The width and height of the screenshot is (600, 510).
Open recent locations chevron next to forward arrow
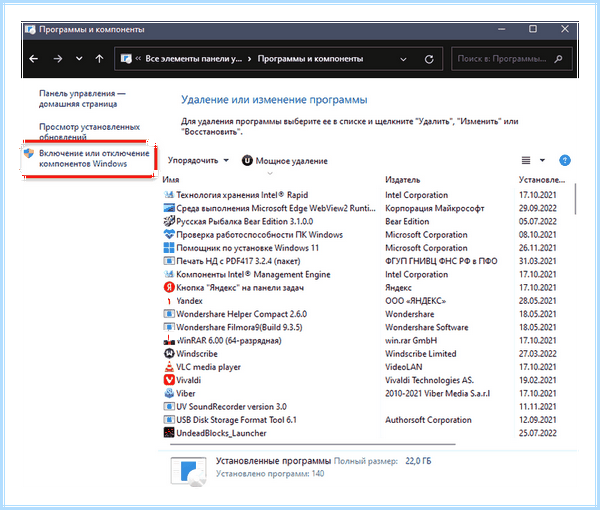79,59
